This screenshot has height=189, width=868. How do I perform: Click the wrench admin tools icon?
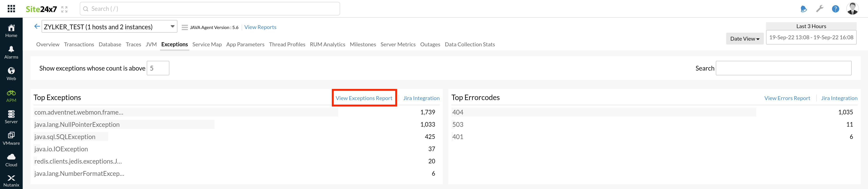820,9
